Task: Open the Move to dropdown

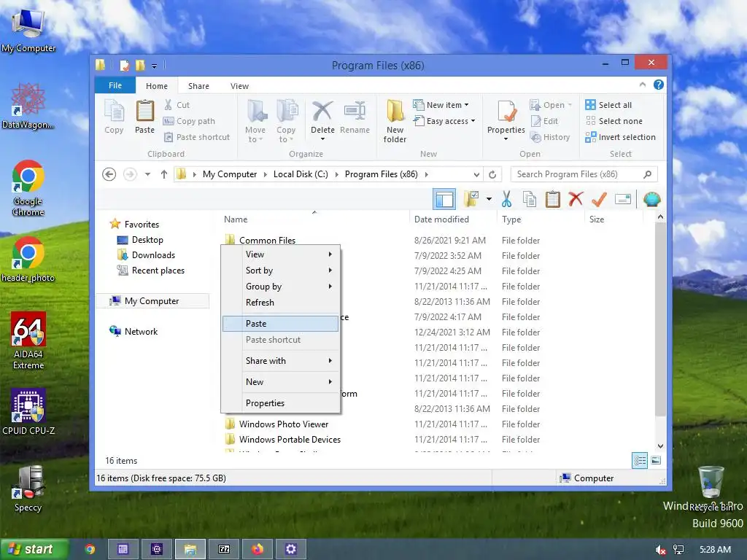Action: click(x=256, y=121)
